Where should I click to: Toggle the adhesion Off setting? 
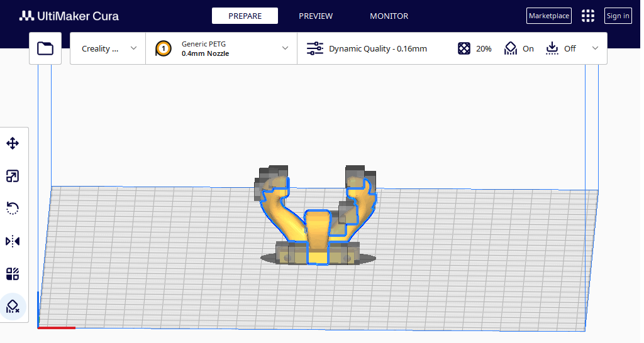click(x=553, y=48)
